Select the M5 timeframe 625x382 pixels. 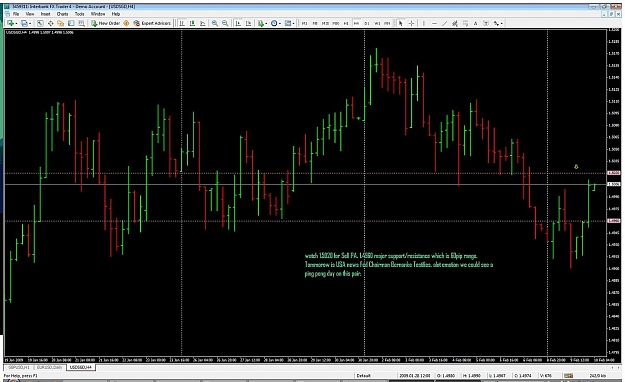[x=315, y=24]
